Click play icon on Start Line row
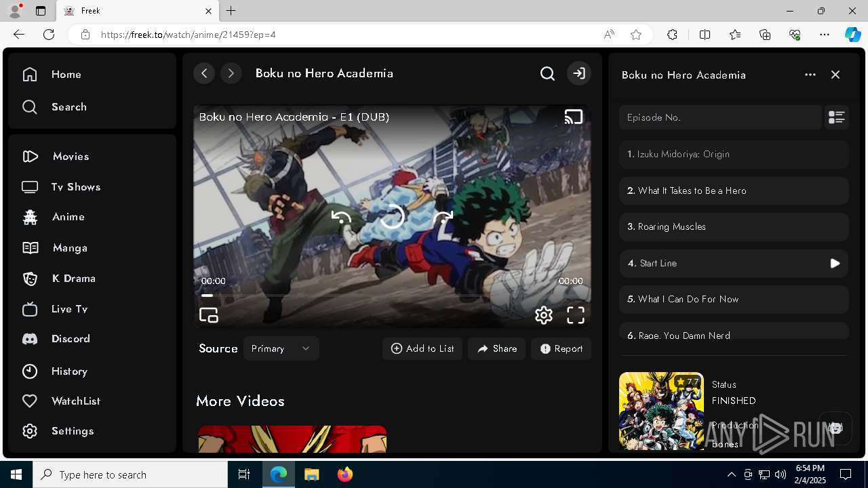The image size is (868, 488). tap(835, 263)
